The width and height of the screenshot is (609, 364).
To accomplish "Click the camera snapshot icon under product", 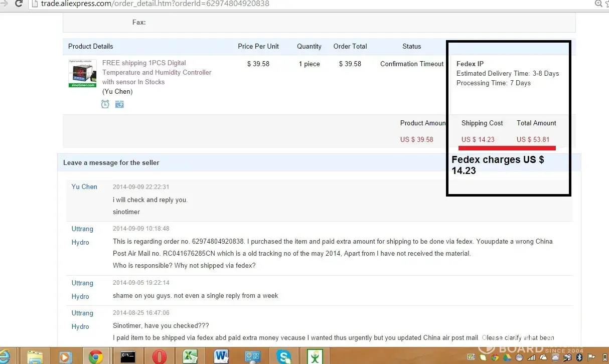I will pyautogui.click(x=119, y=104).
